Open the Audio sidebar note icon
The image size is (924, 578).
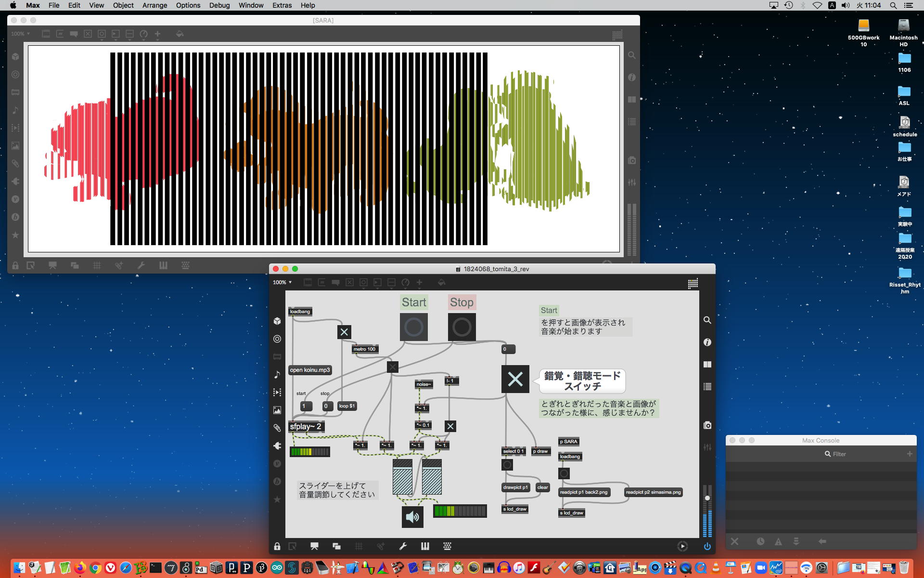[x=277, y=374]
